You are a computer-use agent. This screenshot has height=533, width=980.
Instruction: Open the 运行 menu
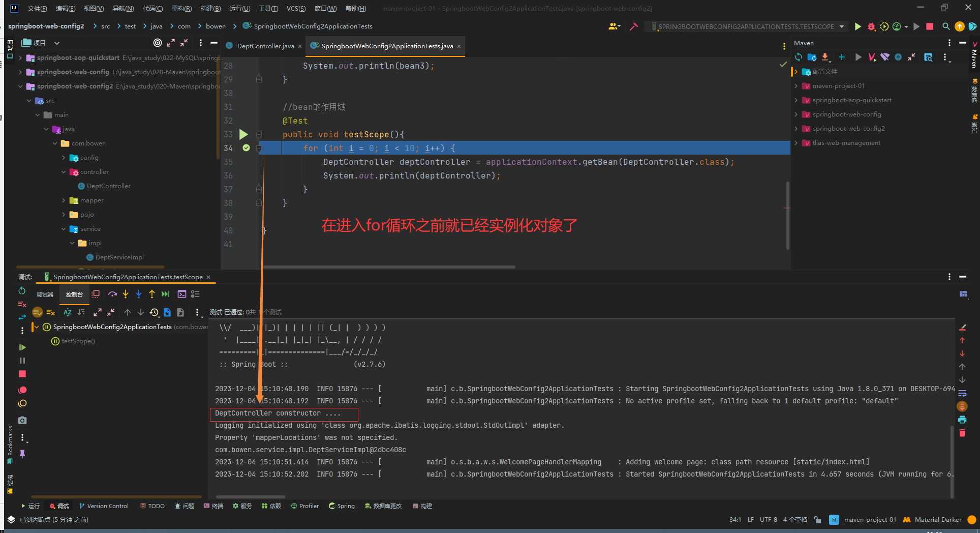[x=240, y=9]
